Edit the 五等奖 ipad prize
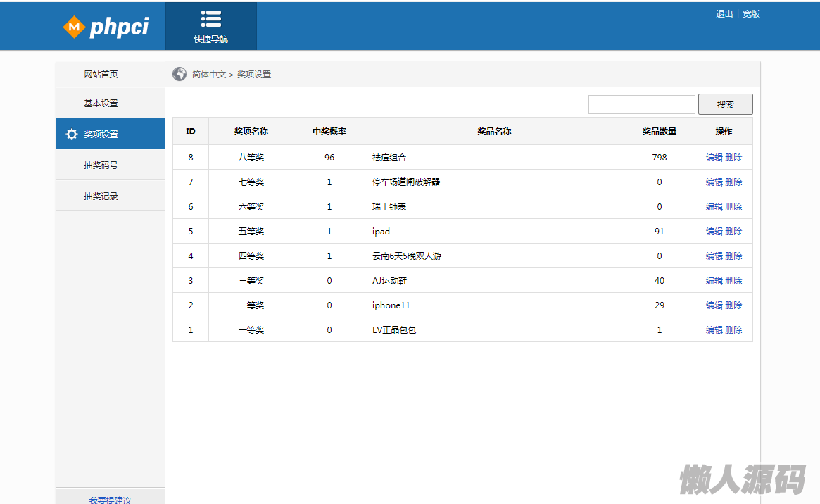 714,232
